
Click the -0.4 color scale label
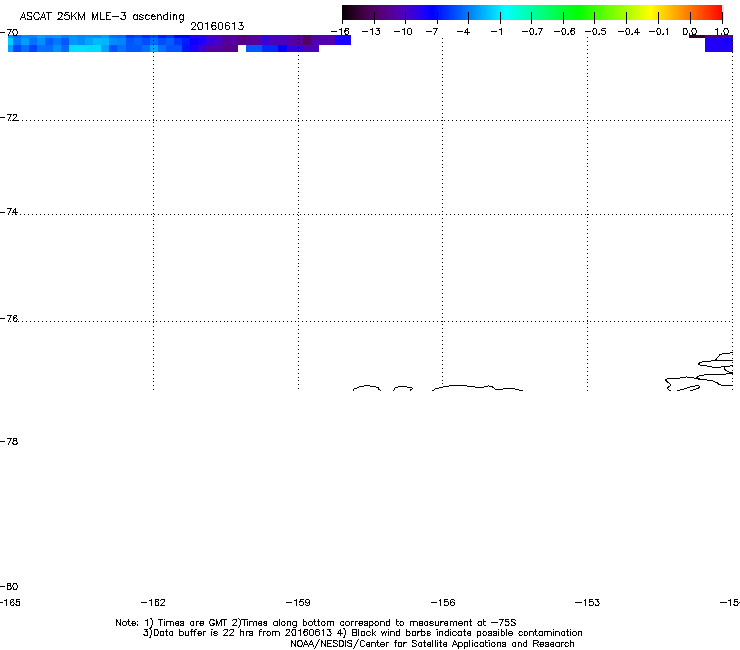coord(629,32)
